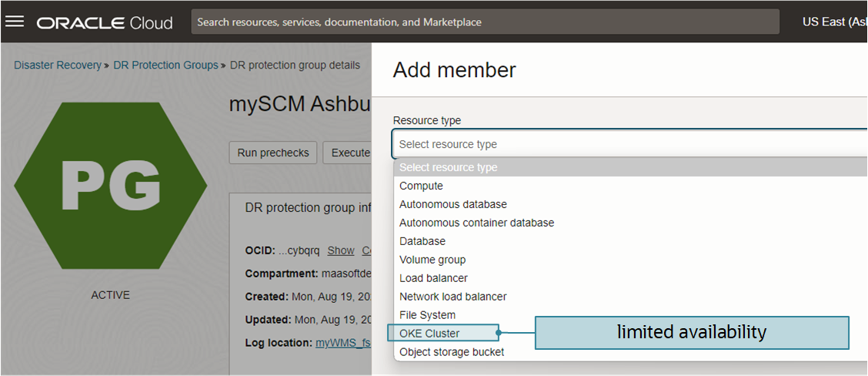Image resolution: width=868 pixels, height=376 pixels.
Task: Select Object storage bucket option
Action: point(452,352)
